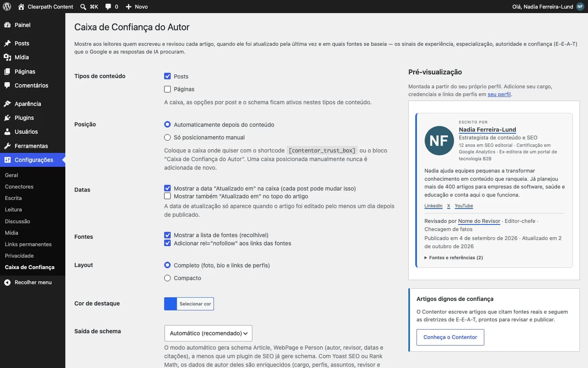Viewport: 588px width, 368px height.
Task: Collapse sidebar with the Recolher menu icon
Action: [x=7, y=283]
